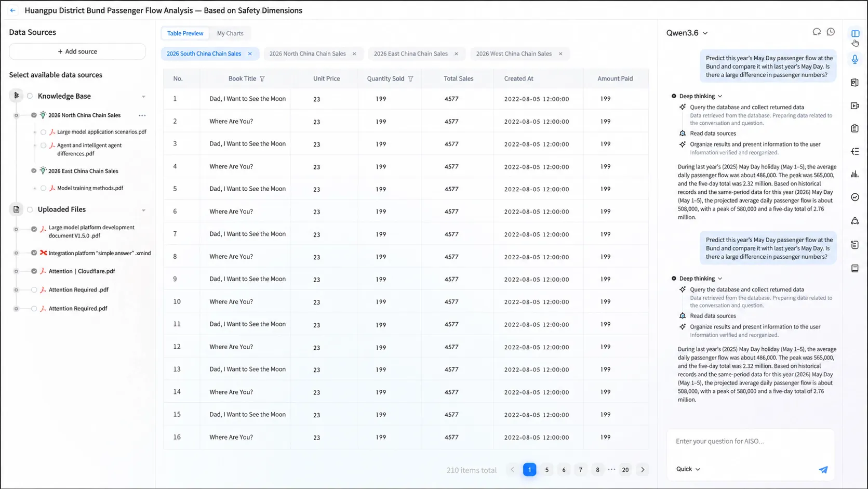Click the Knowledge Base section icon
This screenshot has height=489, width=868.
pyautogui.click(x=16, y=96)
